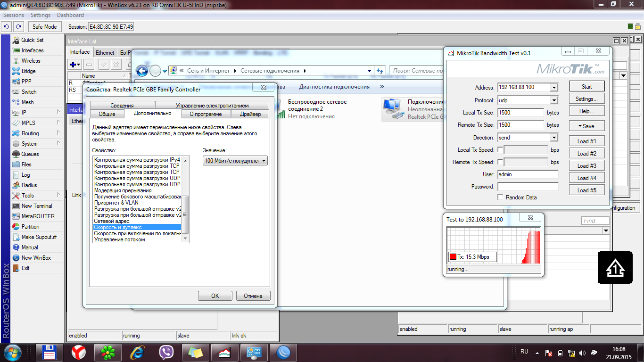Toggle the Random Data checkbox
The image size is (644, 362).
(x=500, y=197)
